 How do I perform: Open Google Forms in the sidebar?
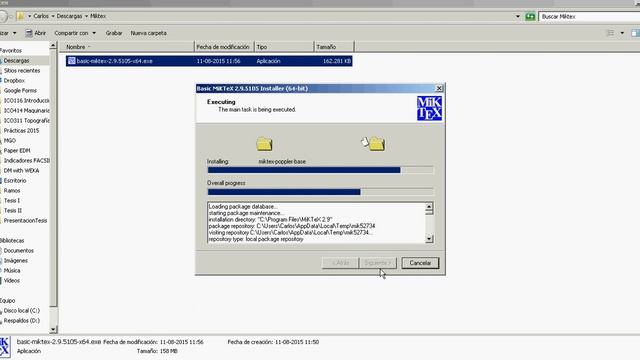coord(20,91)
